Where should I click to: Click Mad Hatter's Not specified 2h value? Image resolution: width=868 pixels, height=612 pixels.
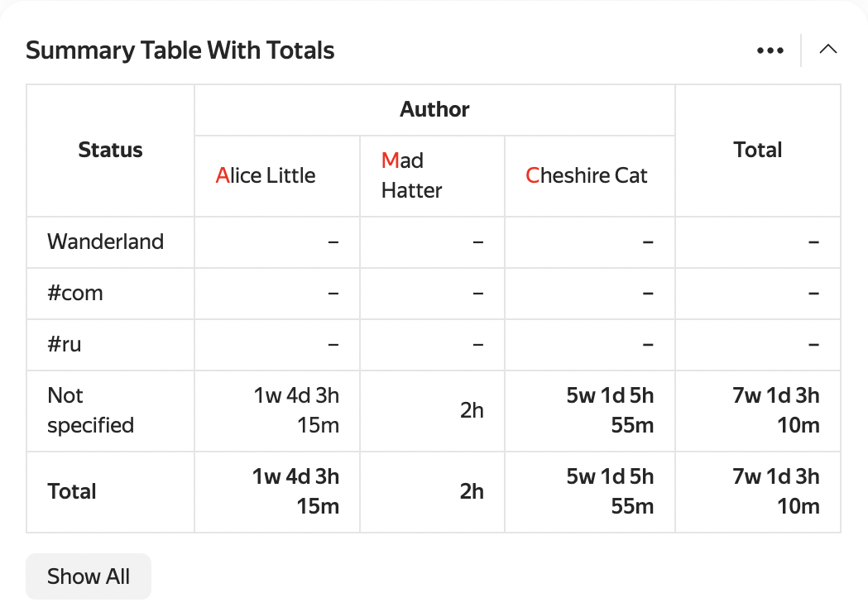(x=472, y=411)
